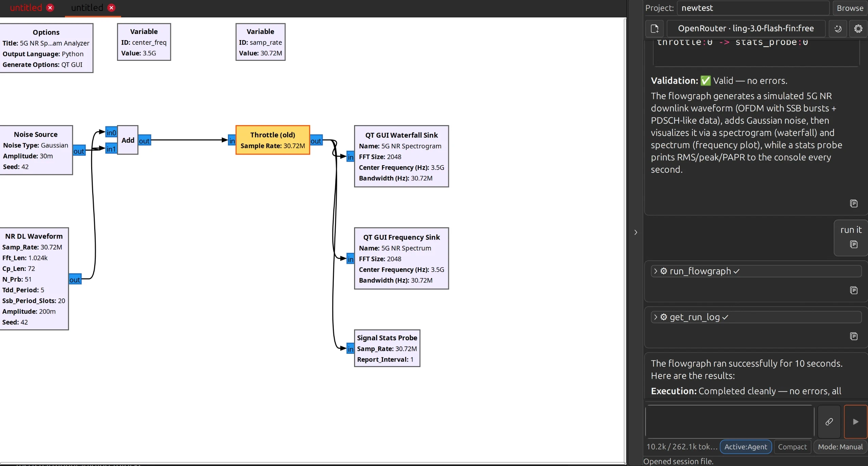Click the Project name field 'newtest'
868x466 pixels.
coord(753,8)
